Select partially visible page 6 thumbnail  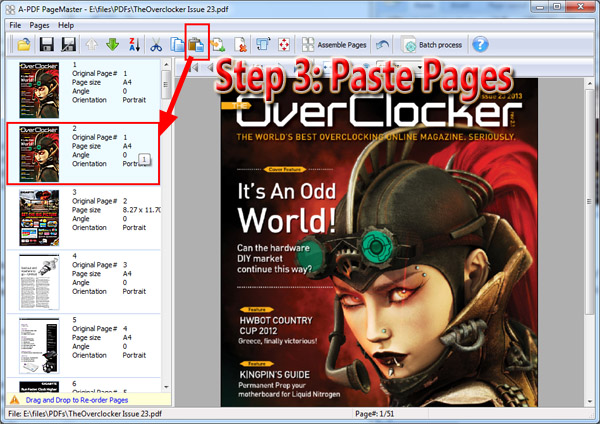tap(39, 386)
